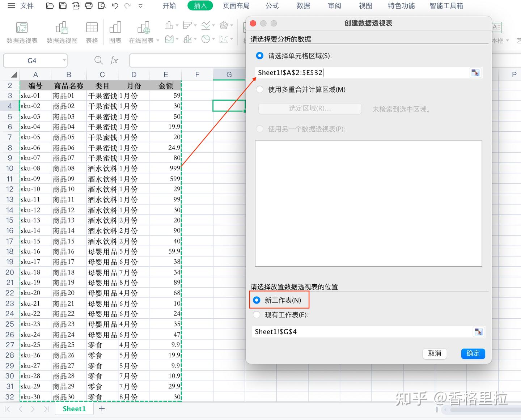This screenshot has width=521, height=420.
Task: Expand the scatter chart type dropdown arrow
Action: point(232,39)
